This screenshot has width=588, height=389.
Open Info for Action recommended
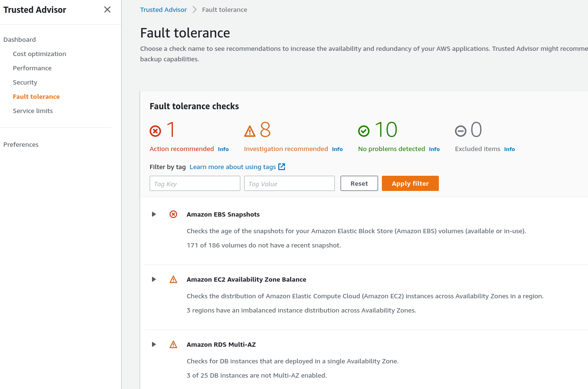pos(223,149)
